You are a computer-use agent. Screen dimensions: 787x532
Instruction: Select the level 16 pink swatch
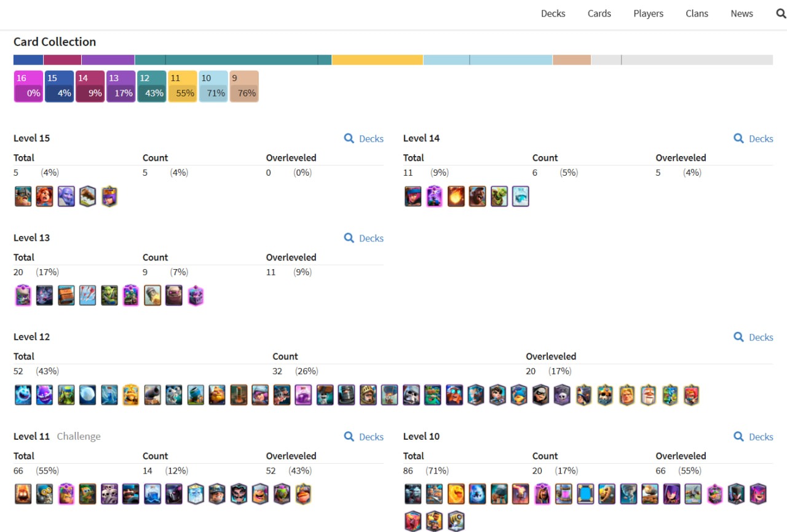28,86
